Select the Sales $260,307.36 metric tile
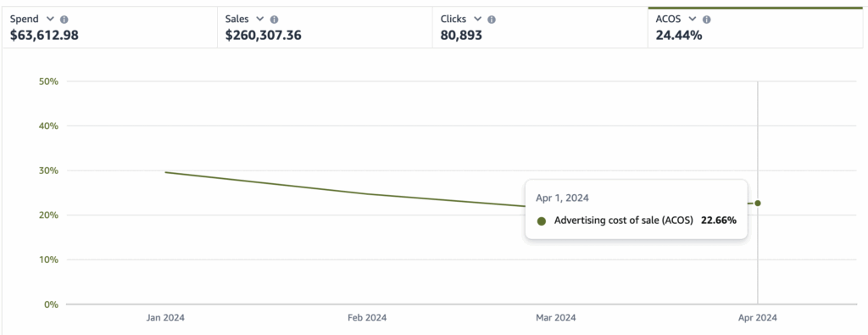Screen dimensions: 868x335 coord(325,28)
